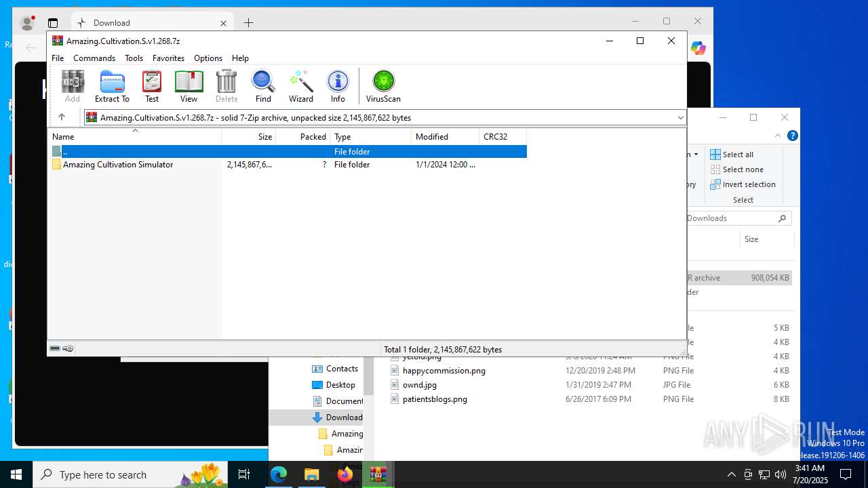Launch the Wizard wand tool
The width and height of the screenshot is (868, 488).
(x=301, y=86)
